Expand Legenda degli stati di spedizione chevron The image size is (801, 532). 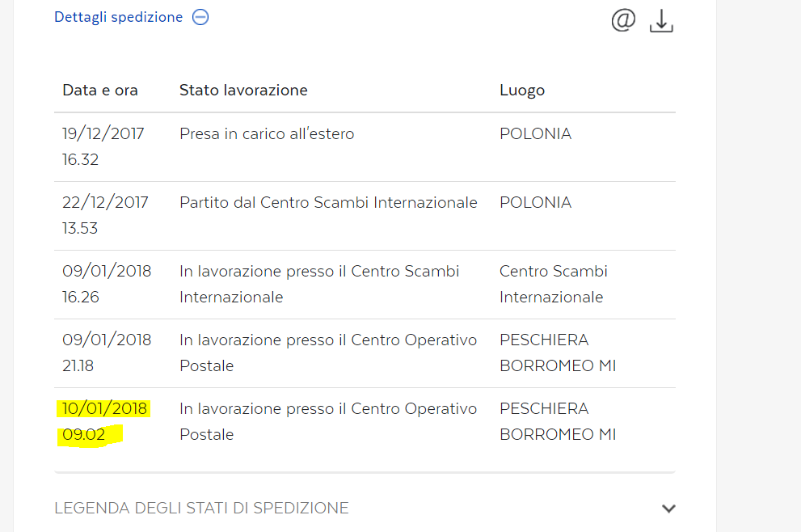click(x=668, y=508)
